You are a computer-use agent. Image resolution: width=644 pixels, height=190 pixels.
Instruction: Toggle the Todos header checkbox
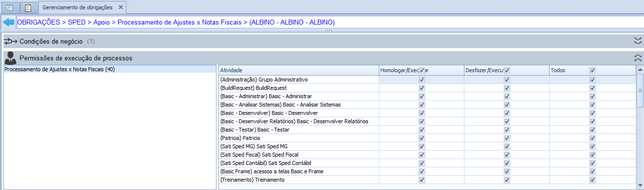pos(592,70)
